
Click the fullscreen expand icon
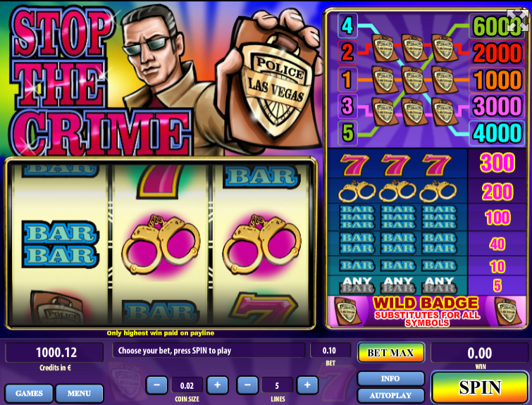(x=518, y=20)
